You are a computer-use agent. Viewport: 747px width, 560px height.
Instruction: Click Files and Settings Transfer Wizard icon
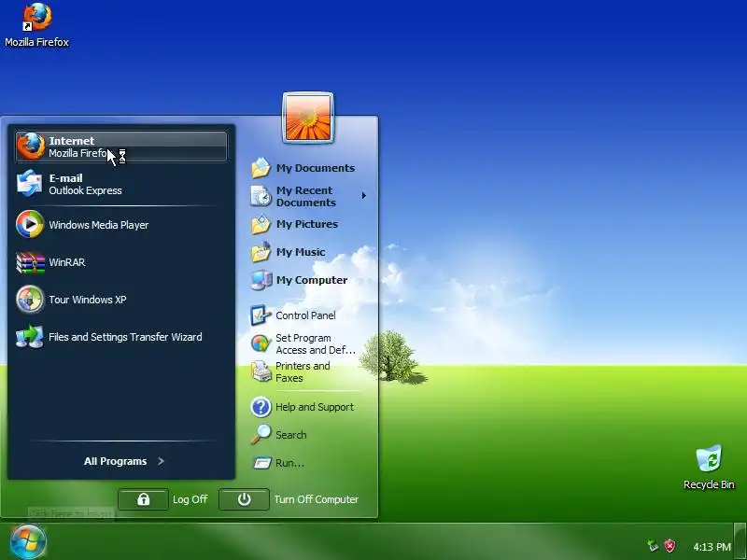[x=30, y=337]
